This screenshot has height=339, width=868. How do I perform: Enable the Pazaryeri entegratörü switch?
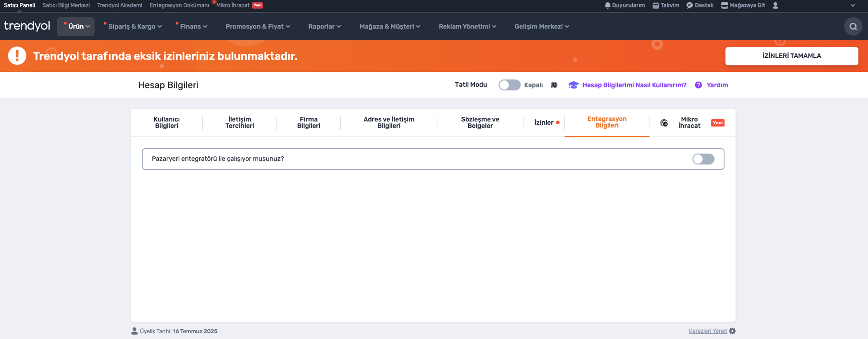(x=703, y=159)
